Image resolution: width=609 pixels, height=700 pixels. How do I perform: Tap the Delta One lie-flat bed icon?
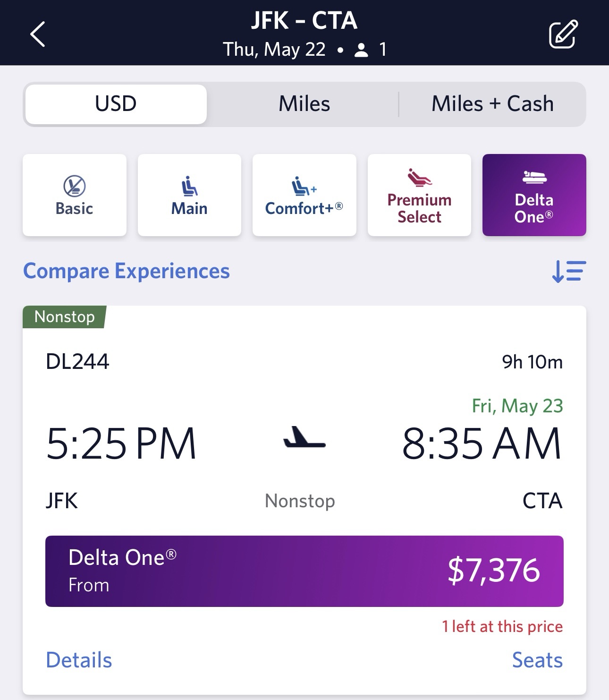pyautogui.click(x=534, y=177)
